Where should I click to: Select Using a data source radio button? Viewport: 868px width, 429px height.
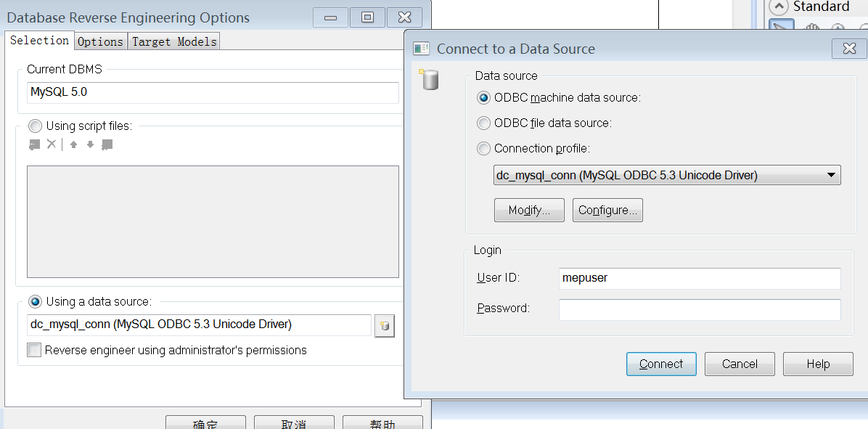(x=35, y=302)
